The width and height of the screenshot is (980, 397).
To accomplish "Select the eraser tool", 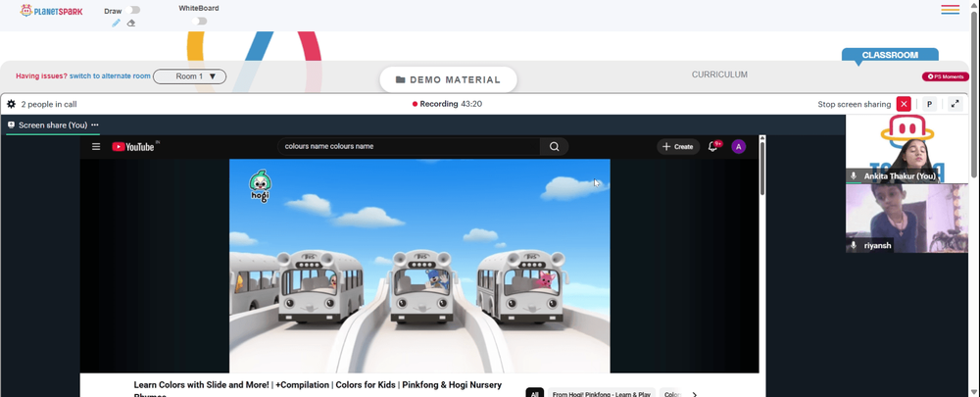I will click(130, 24).
